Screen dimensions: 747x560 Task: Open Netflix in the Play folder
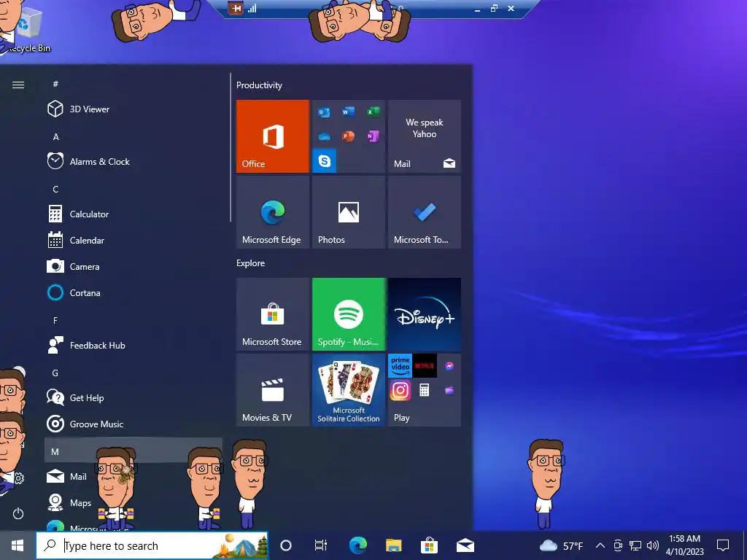coord(425,366)
